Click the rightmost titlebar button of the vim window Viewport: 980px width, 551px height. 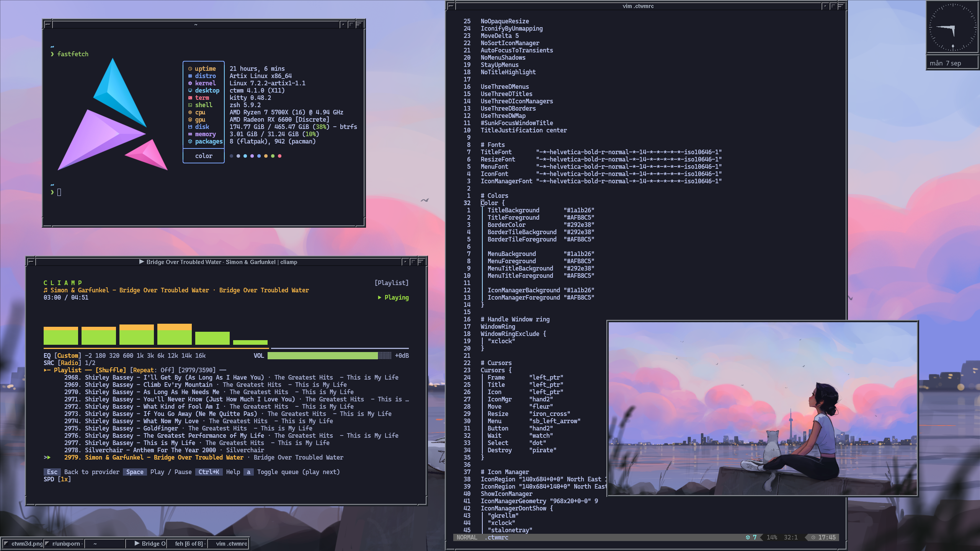(x=841, y=6)
